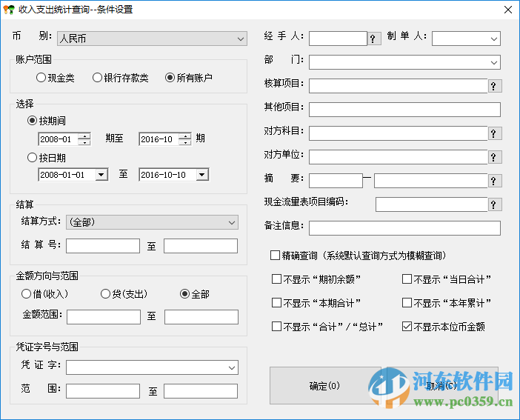
Task: Focus the 金额范围 minimum field
Action: (x=104, y=317)
